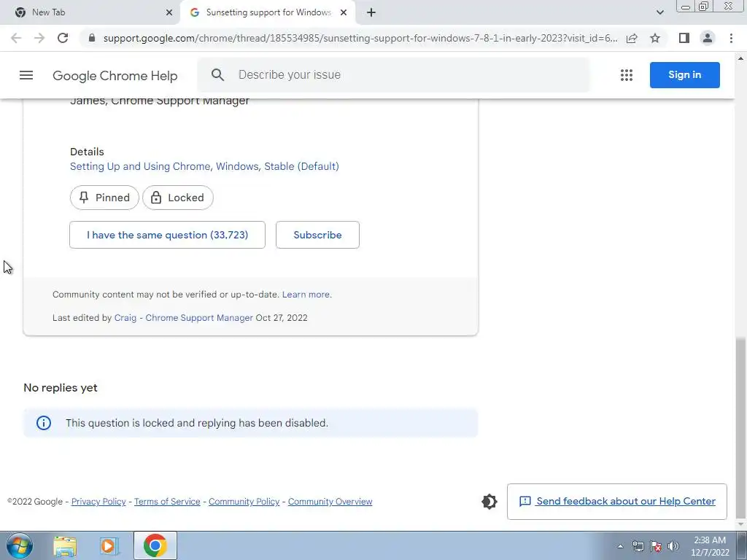Open a new tab with plus

(x=371, y=13)
